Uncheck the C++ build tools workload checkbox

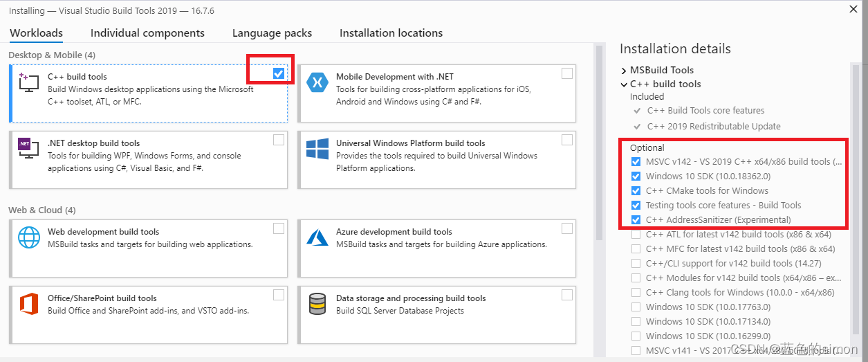(x=279, y=73)
